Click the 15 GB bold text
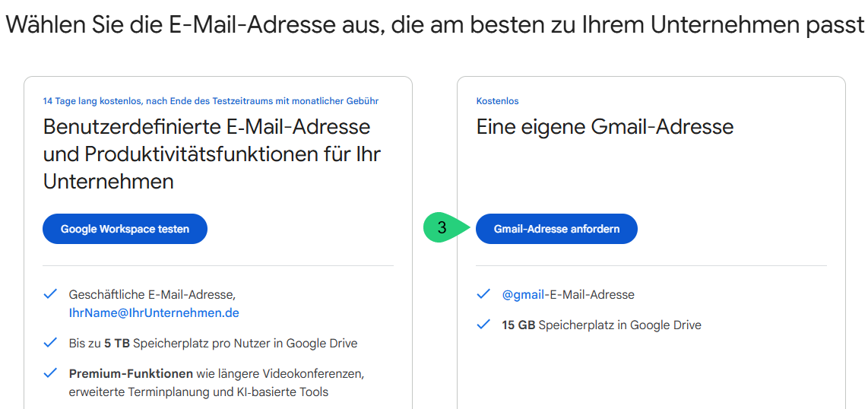868x409 pixels. coord(518,325)
